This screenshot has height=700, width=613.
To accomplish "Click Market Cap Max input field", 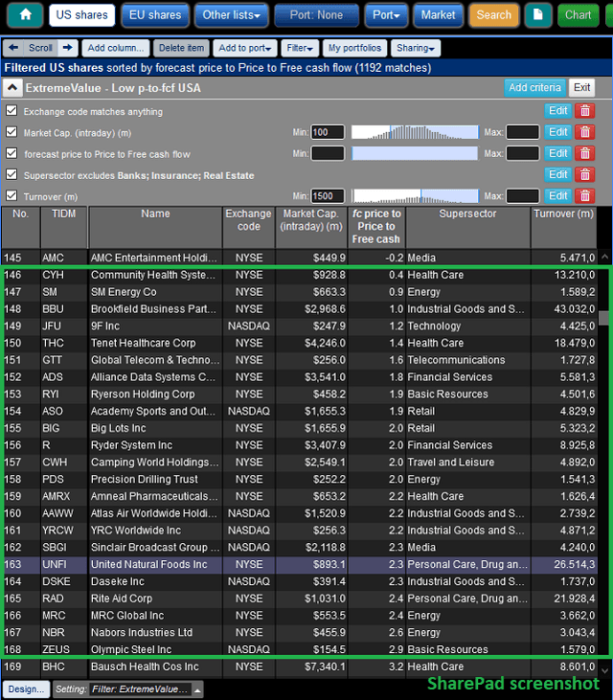I will pos(523,132).
